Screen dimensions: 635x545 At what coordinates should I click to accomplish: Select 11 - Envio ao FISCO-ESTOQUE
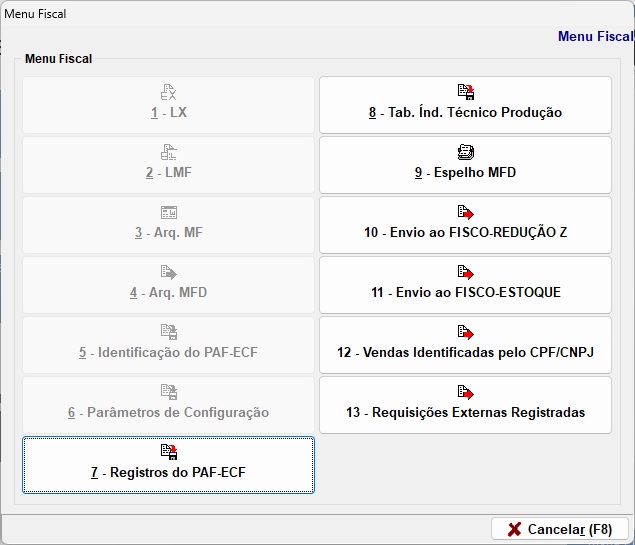(465, 285)
